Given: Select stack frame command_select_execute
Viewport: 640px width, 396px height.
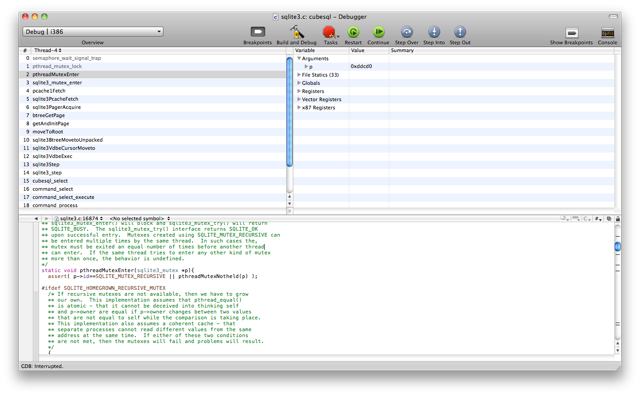Looking at the screenshot, I should pos(153,197).
